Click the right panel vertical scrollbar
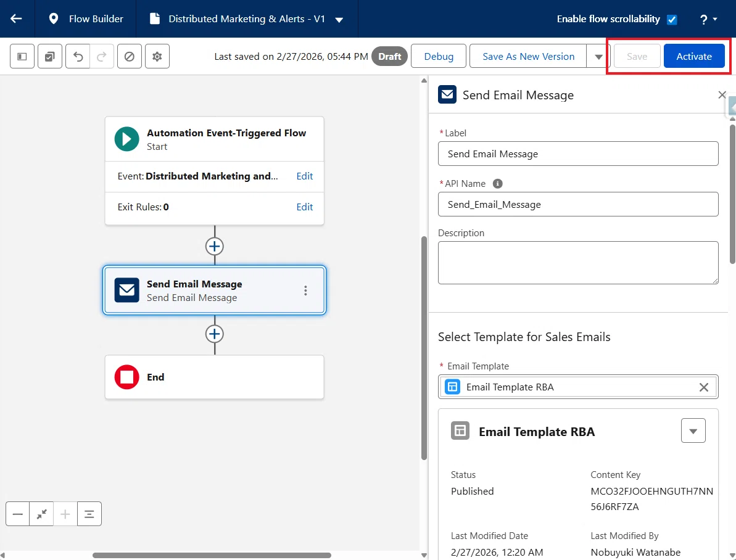Screen dimensions: 736x560 [x=733, y=194]
